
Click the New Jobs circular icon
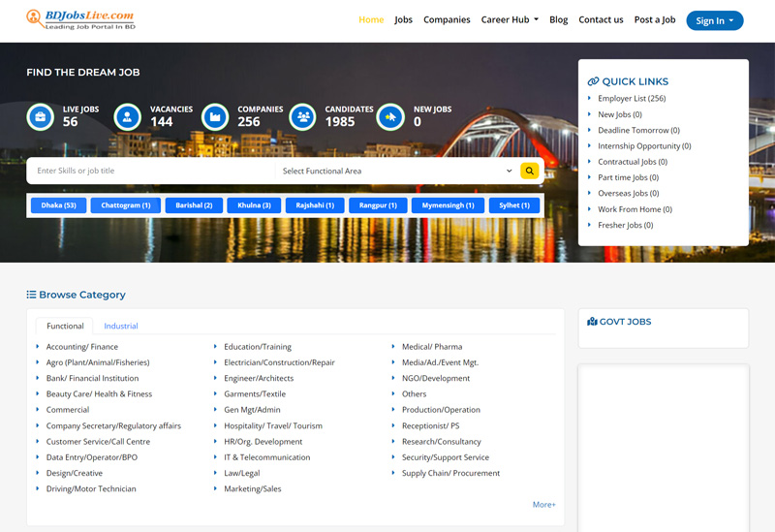[x=389, y=117]
